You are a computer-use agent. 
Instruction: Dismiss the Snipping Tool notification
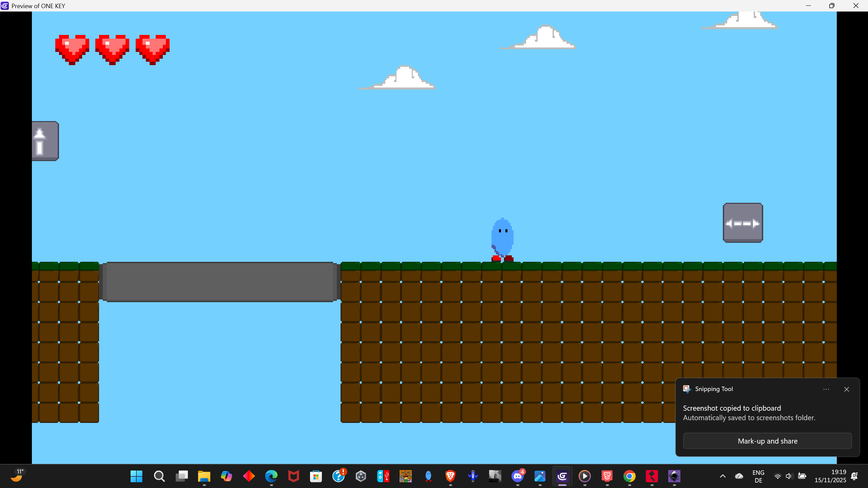click(846, 389)
